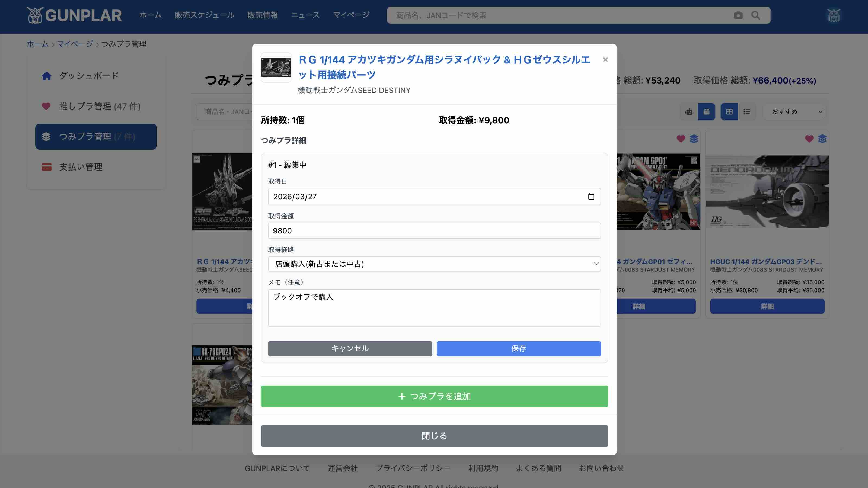Open 販売スケジュール menu item
The height and width of the screenshot is (488, 868).
pos(205,15)
